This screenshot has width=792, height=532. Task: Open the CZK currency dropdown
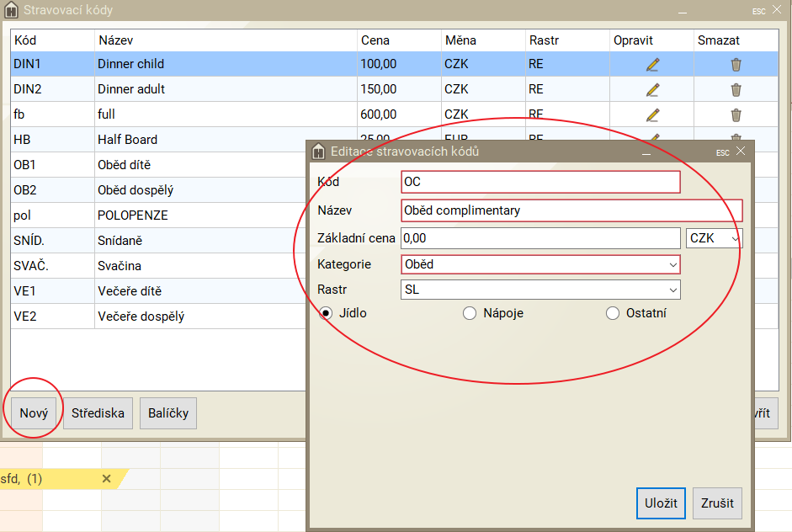(715, 238)
